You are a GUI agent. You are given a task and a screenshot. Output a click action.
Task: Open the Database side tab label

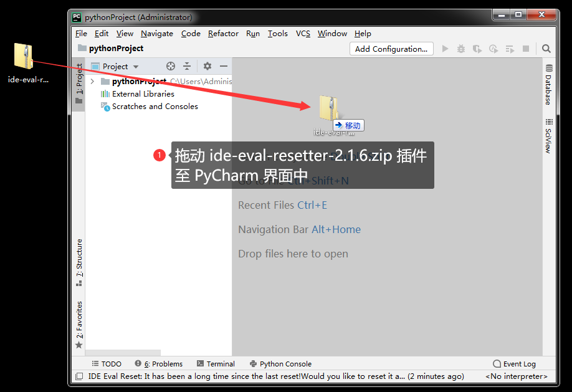point(548,90)
